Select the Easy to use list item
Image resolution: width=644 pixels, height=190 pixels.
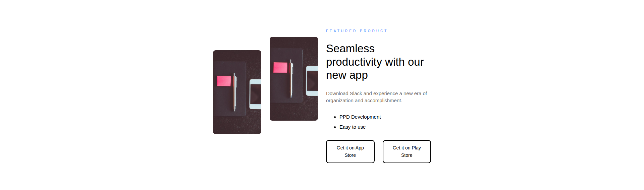(x=353, y=127)
